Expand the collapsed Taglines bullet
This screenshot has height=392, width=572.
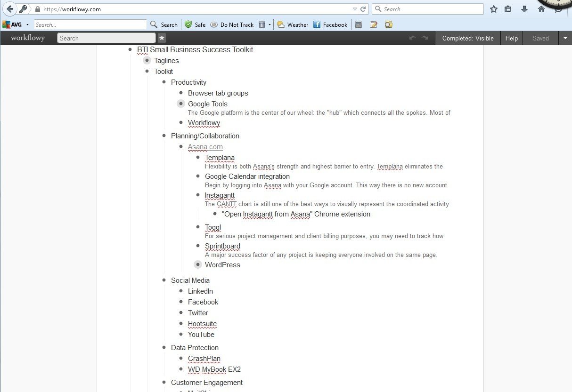(x=147, y=60)
